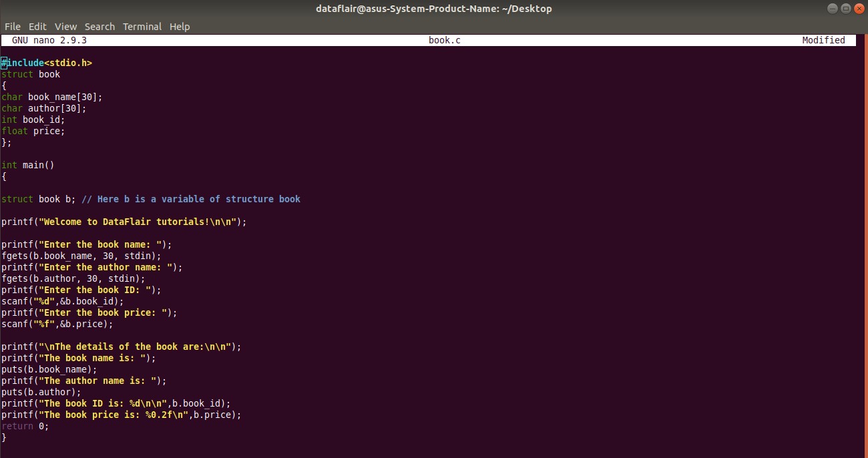Open the View menu
The width and height of the screenshot is (868, 458).
pyautogui.click(x=65, y=27)
